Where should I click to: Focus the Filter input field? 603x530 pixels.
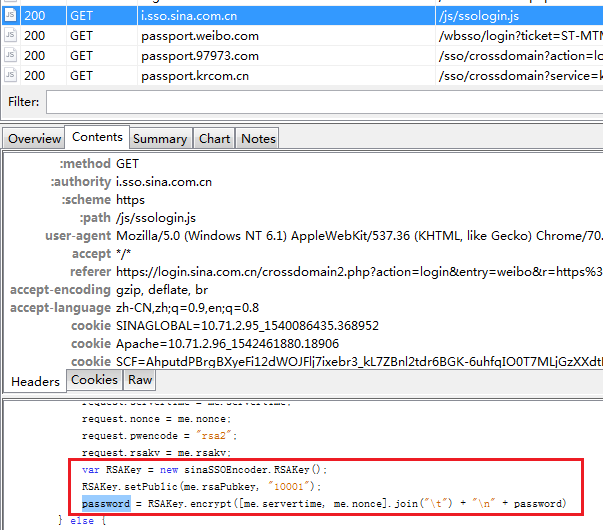point(324,102)
